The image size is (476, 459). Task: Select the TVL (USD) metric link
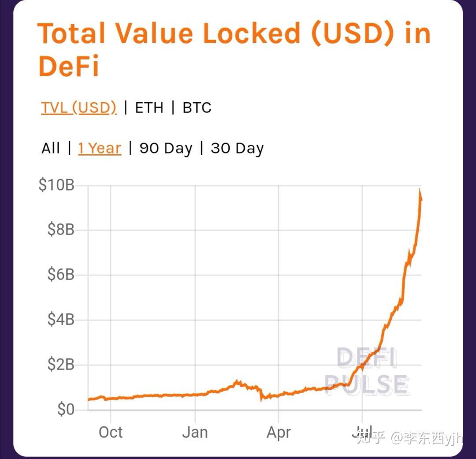(78, 107)
